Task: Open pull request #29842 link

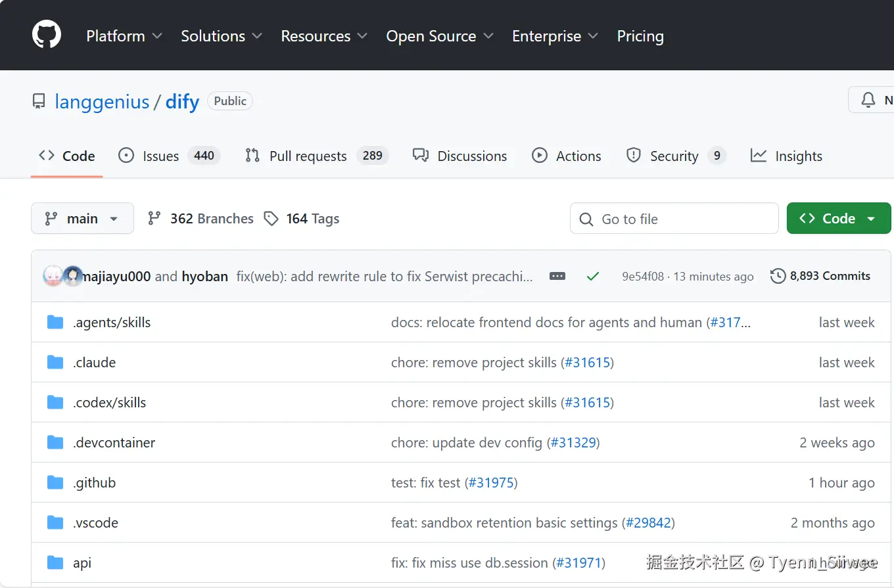Action: [x=648, y=522]
